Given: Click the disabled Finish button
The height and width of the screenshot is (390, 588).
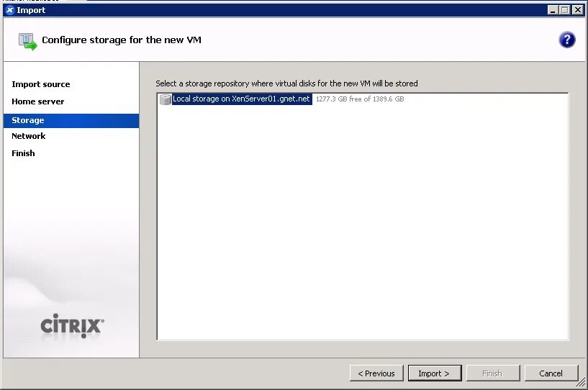Looking at the screenshot, I should click(x=493, y=373).
